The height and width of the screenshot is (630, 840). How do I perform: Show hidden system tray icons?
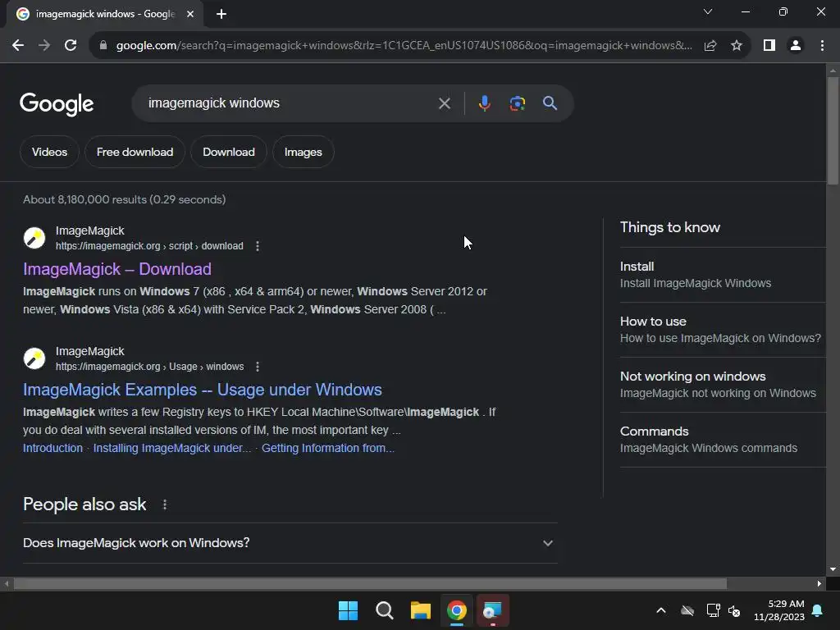click(x=661, y=610)
